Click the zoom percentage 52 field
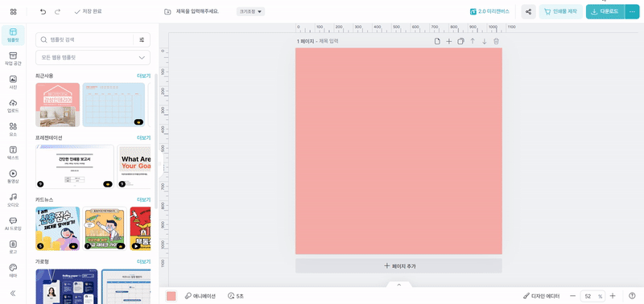The height and width of the screenshot is (304, 644). [x=588, y=296]
